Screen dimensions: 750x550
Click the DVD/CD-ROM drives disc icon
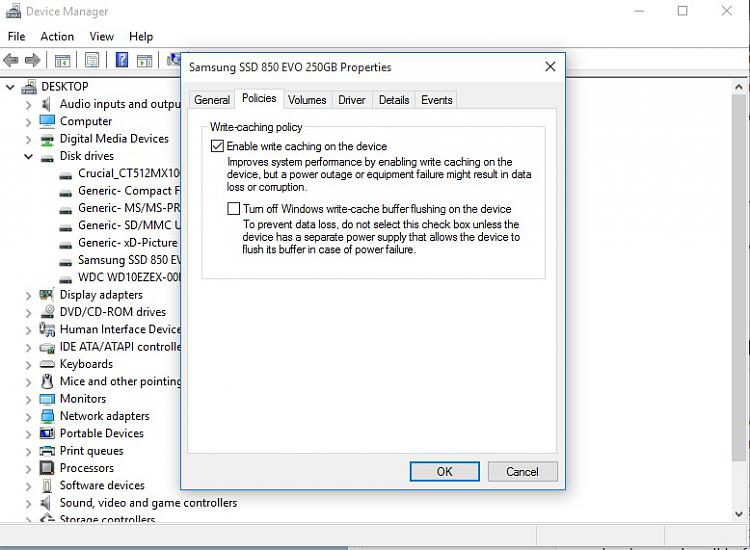tap(47, 312)
